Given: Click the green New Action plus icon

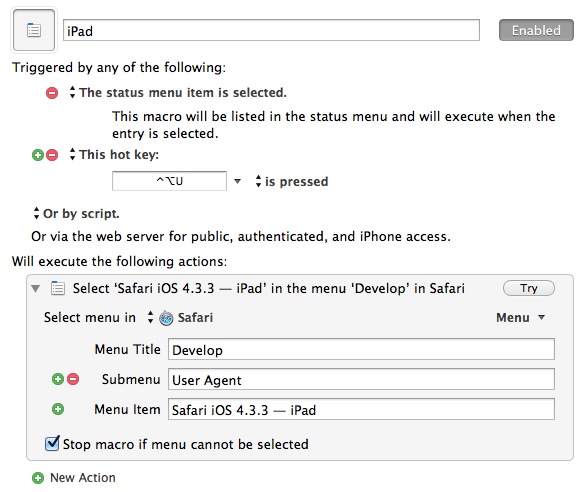Looking at the screenshot, I should pos(38,478).
